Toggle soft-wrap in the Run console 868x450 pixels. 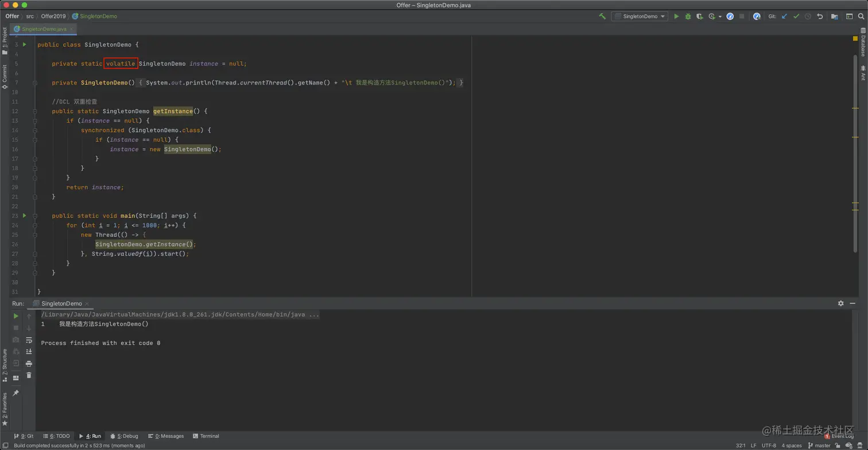[x=29, y=340]
